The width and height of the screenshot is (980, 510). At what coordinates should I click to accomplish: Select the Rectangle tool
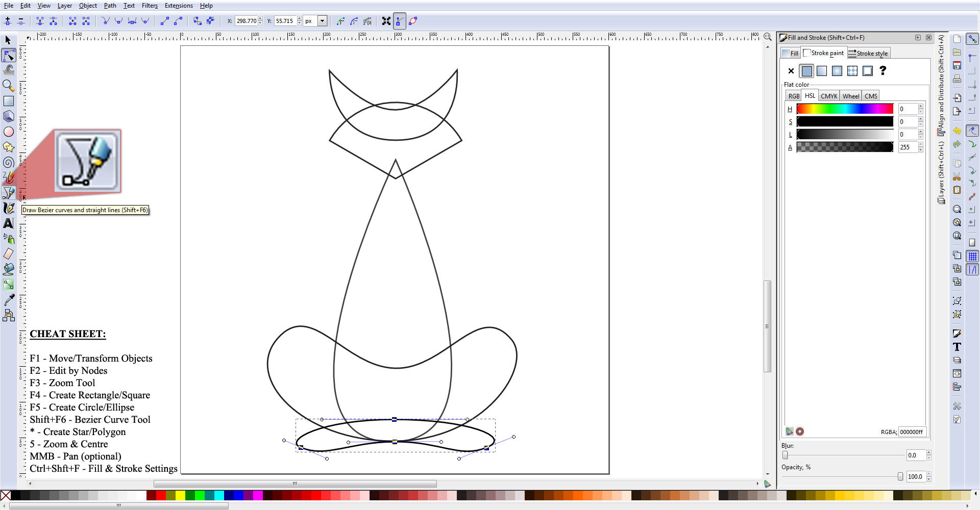click(9, 101)
